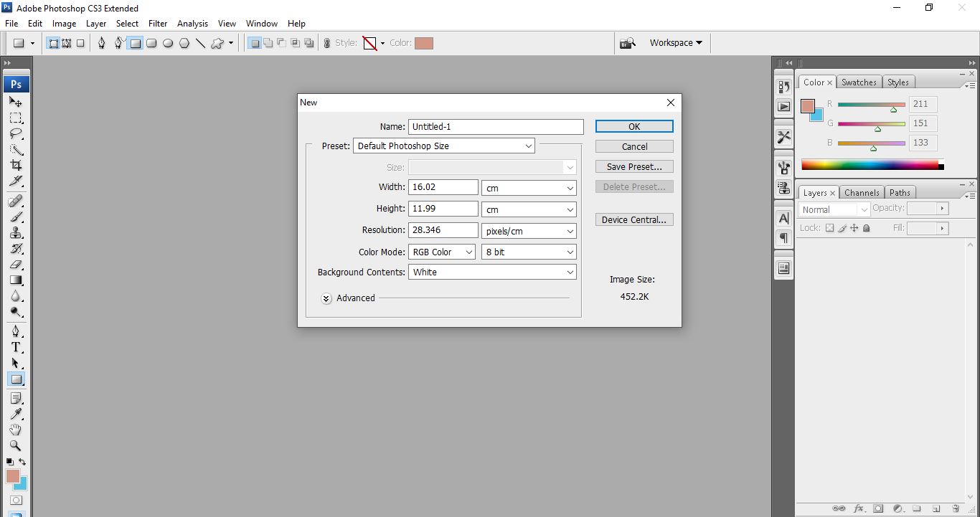Viewport: 980px width, 517px height.
Task: Click the Name input field
Action: pyautogui.click(x=496, y=126)
